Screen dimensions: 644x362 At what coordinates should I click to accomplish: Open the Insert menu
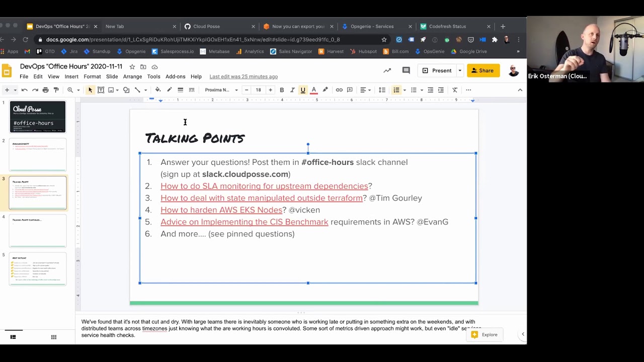[x=71, y=76]
